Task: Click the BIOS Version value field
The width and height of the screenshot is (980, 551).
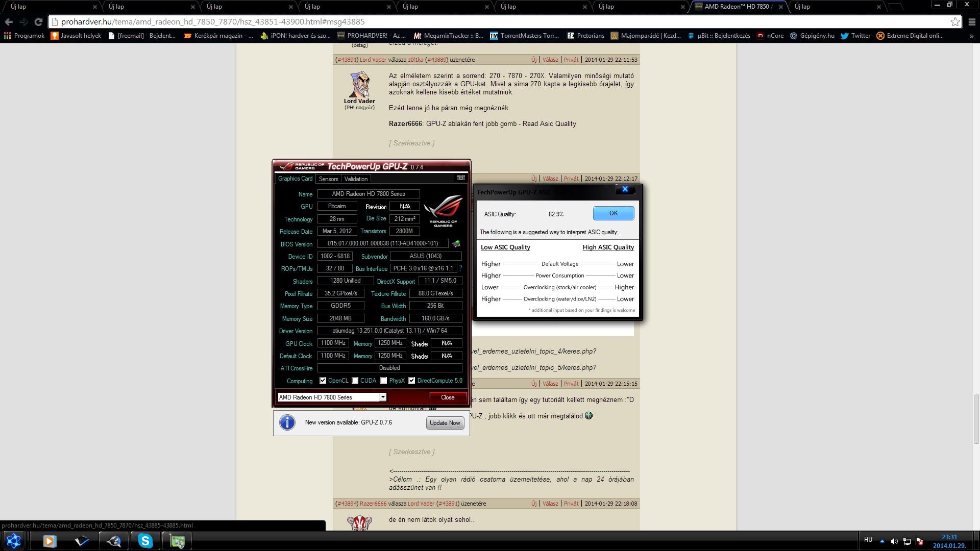Action: coord(383,244)
